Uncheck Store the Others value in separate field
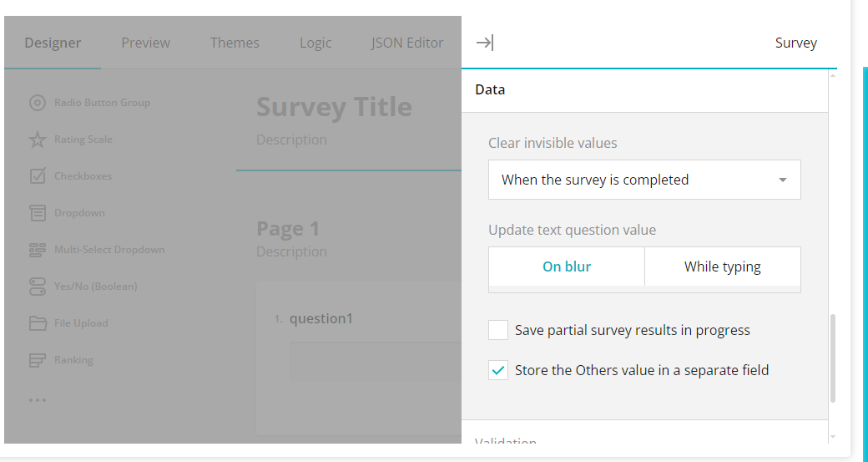This screenshot has width=868, height=462. [x=498, y=370]
